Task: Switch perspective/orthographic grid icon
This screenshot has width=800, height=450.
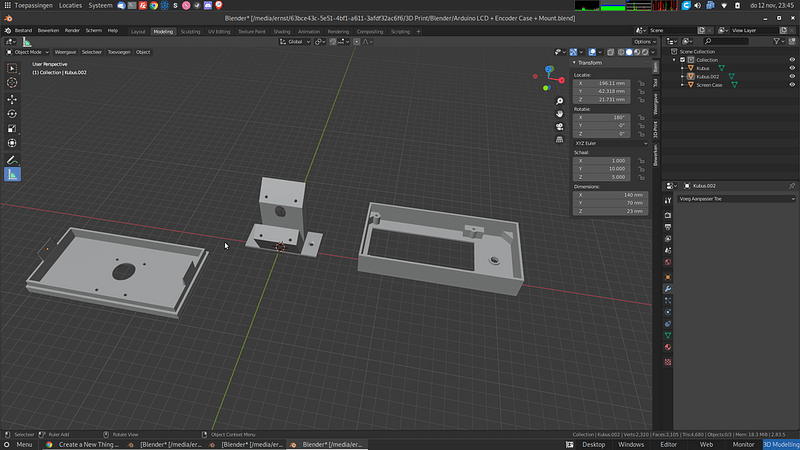Action: click(x=560, y=139)
